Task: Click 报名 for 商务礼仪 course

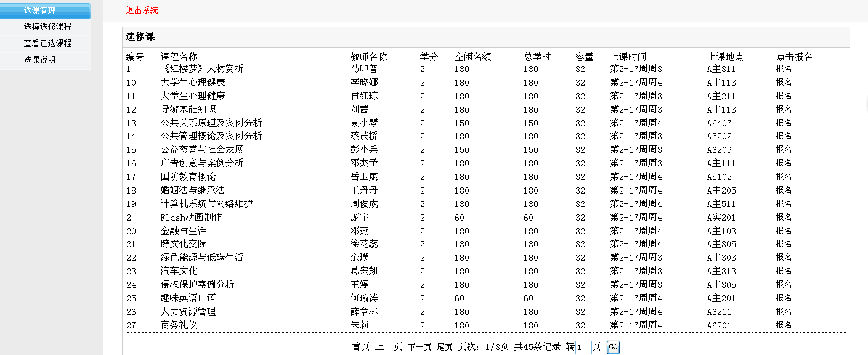Action: point(784,325)
